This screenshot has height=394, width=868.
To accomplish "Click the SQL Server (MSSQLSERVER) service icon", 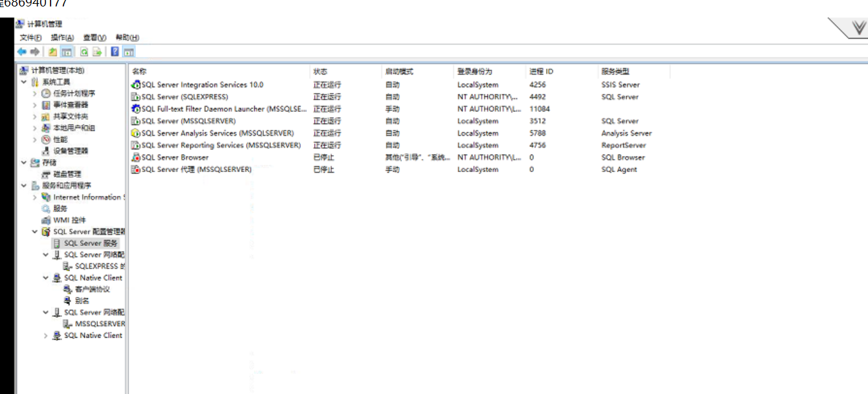I will click(x=135, y=121).
